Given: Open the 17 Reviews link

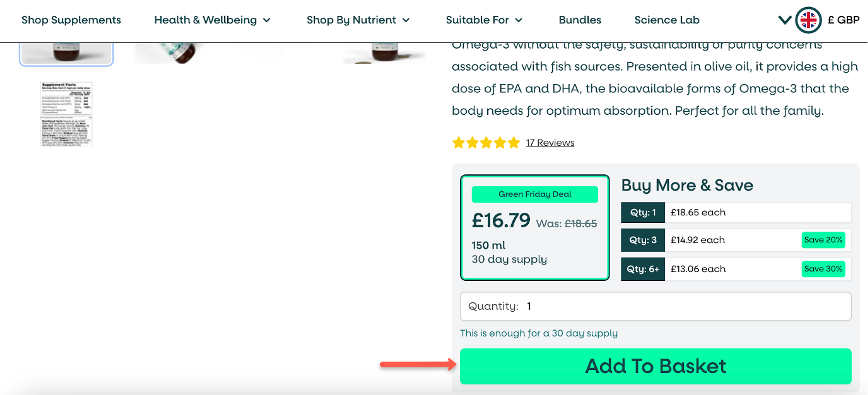Looking at the screenshot, I should click(550, 143).
